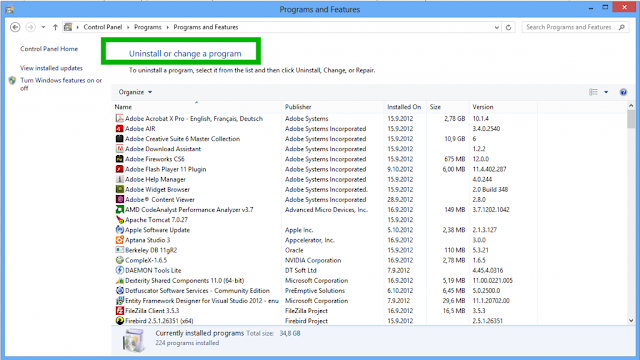The image size is (640, 360).
Task: Click the Control Panel breadcrumb
Action: pos(103,27)
